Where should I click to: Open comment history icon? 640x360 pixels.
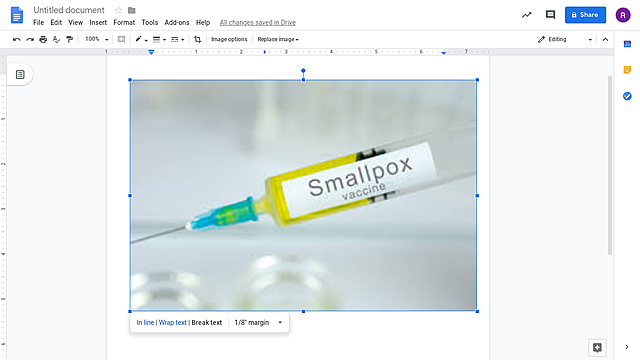pos(550,15)
